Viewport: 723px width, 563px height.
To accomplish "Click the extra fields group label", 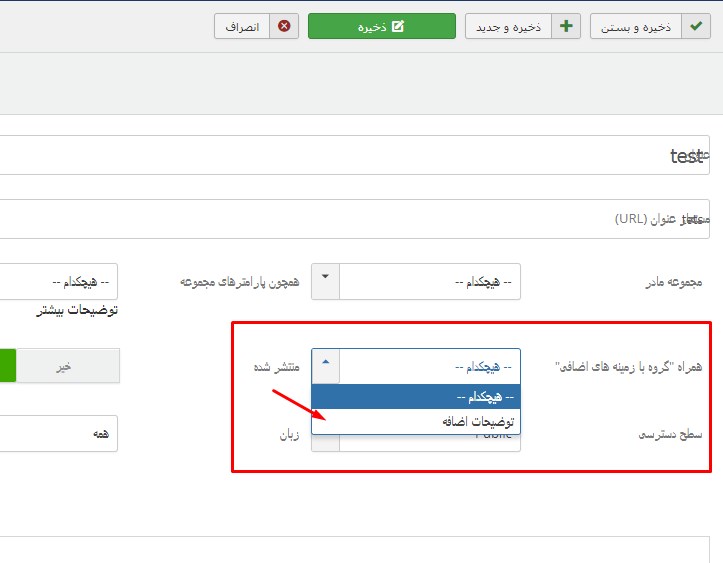I will pyautogui.click(x=628, y=367).
